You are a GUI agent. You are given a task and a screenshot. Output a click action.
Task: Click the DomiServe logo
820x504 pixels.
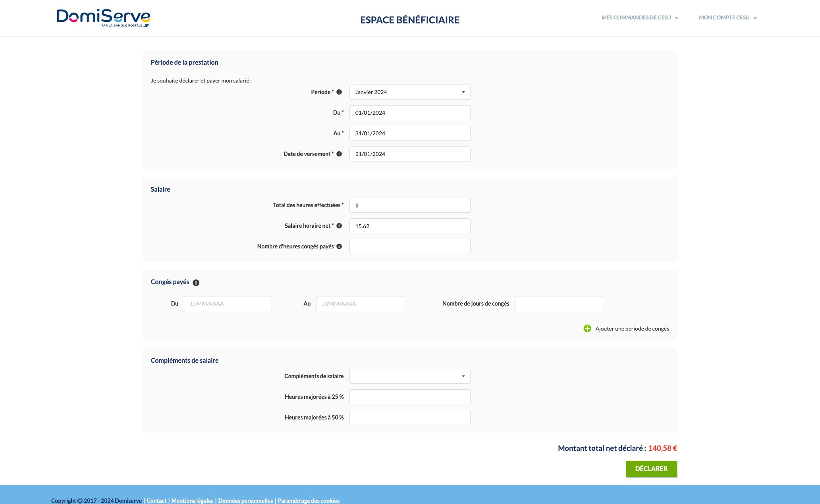(x=103, y=18)
